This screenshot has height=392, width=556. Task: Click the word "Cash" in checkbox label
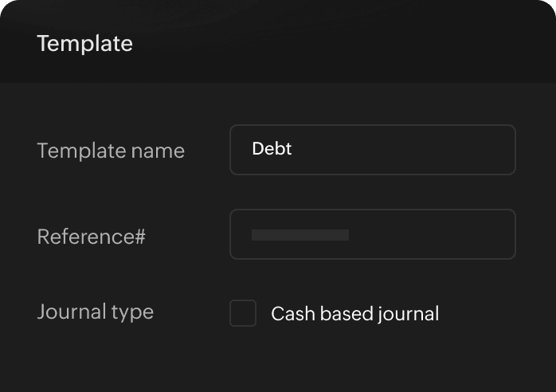coord(288,314)
